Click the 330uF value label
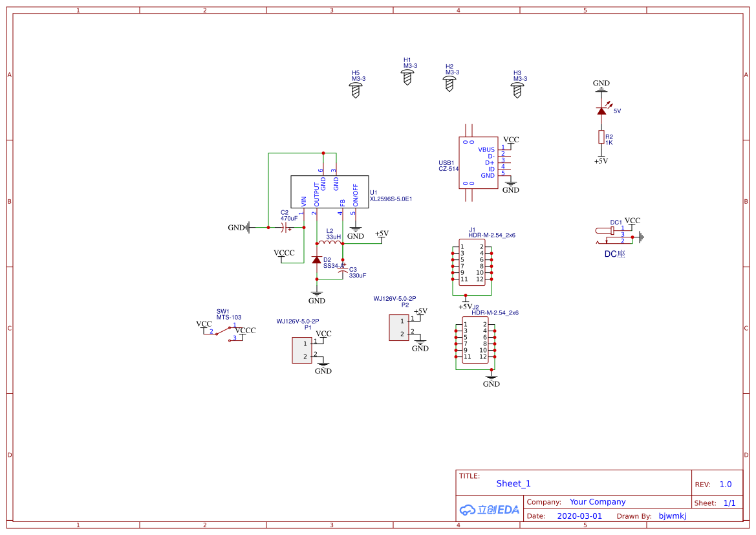The height and width of the screenshot is (535, 756). coord(358,276)
